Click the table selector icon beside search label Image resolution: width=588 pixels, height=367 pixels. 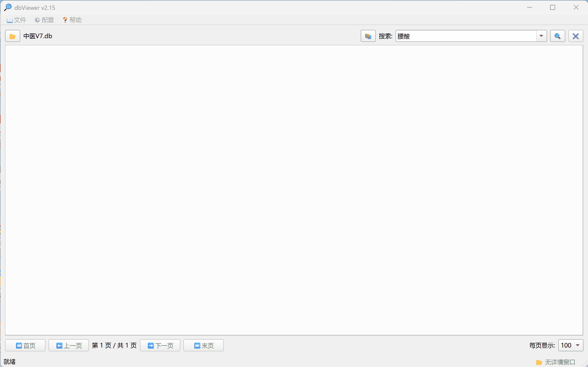tap(368, 36)
